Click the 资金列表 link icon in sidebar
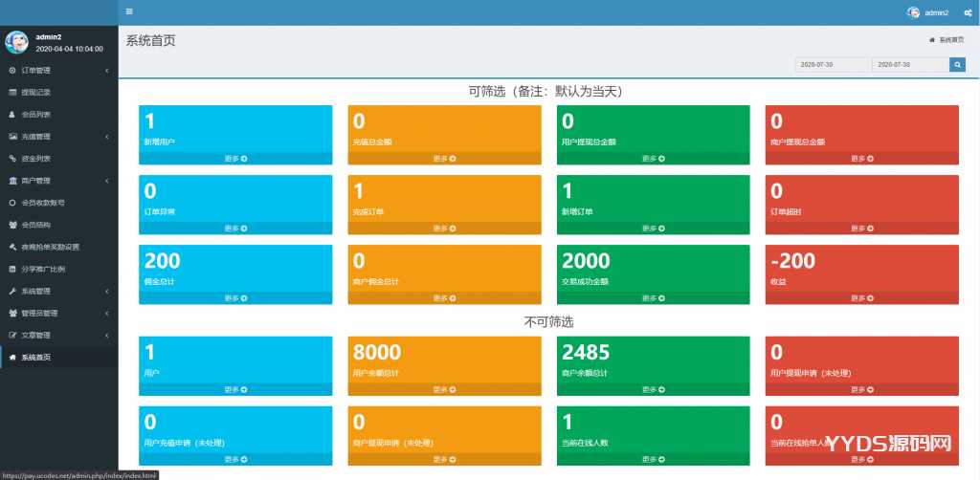 [12, 159]
